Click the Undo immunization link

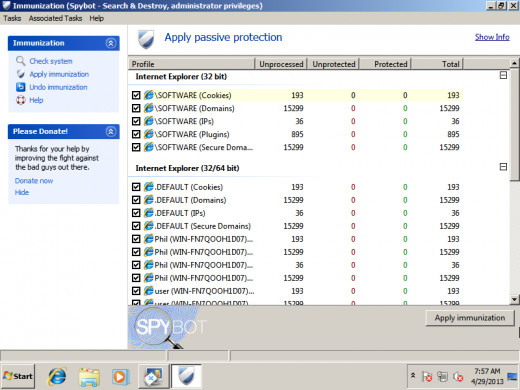[58, 87]
